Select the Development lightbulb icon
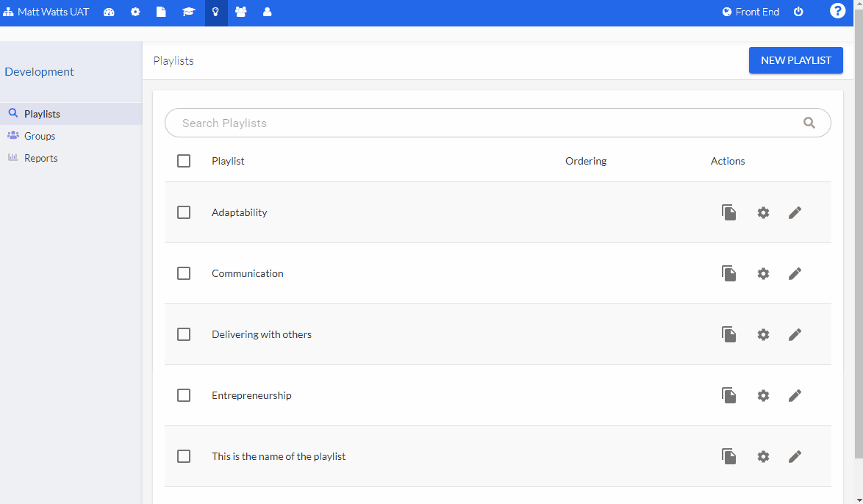This screenshot has height=504, width=863. tap(215, 12)
